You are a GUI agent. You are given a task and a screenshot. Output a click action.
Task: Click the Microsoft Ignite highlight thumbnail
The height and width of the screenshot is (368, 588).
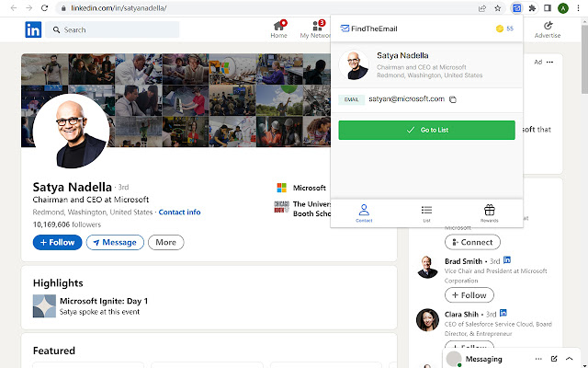(x=44, y=306)
